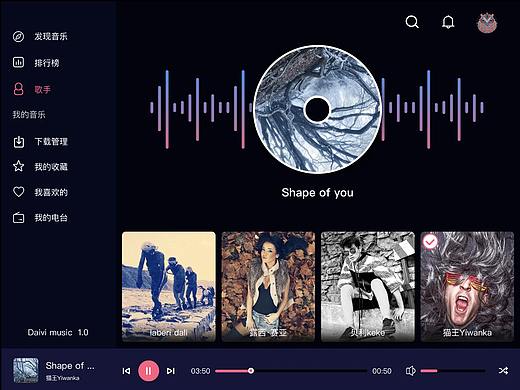Skip to the next track

(x=171, y=371)
